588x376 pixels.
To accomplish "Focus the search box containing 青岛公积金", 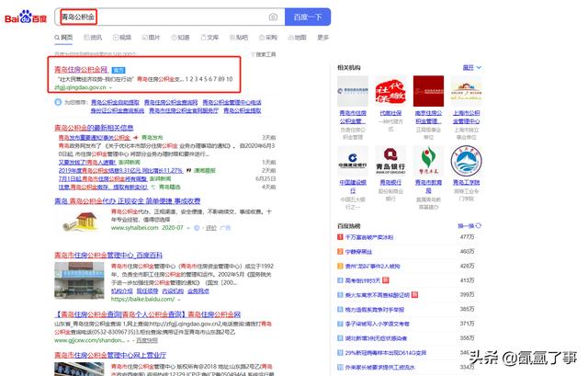I will [169, 17].
